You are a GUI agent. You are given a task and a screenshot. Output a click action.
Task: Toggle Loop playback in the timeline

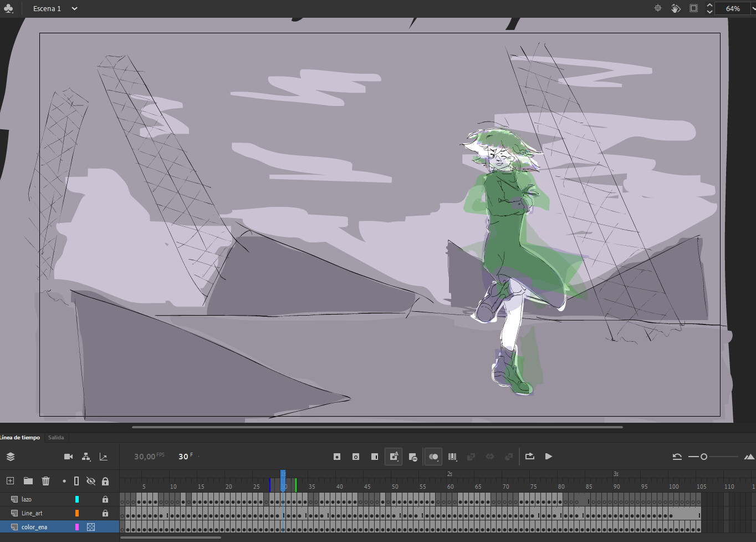click(529, 457)
